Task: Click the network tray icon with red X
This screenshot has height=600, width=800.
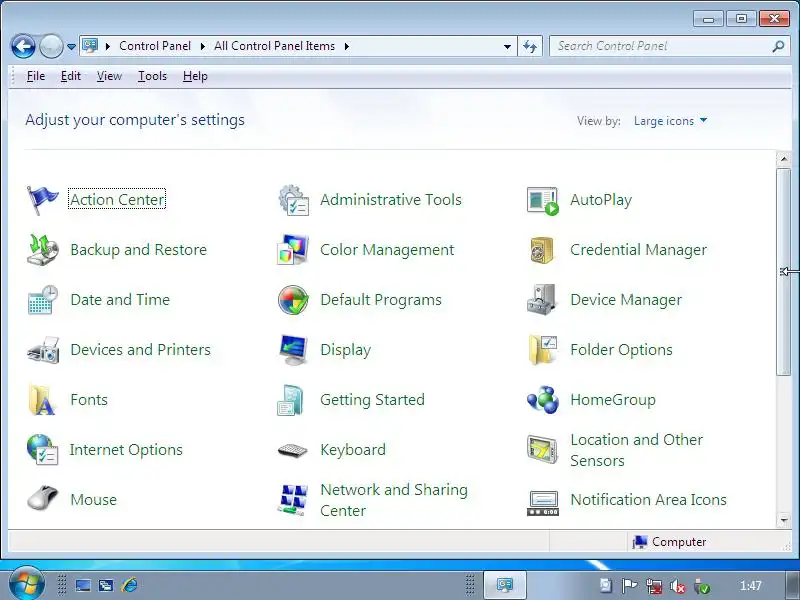Action: pos(654,586)
